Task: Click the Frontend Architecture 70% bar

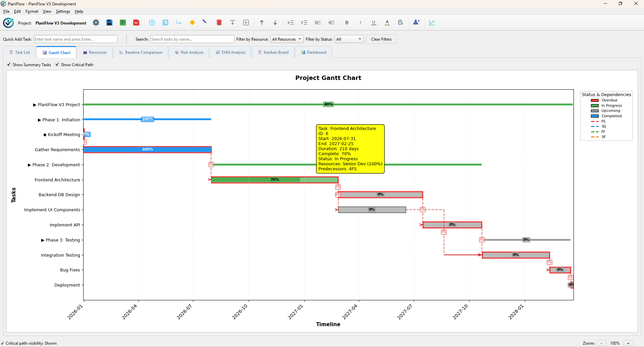Action: pyautogui.click(x=275, y=180)
